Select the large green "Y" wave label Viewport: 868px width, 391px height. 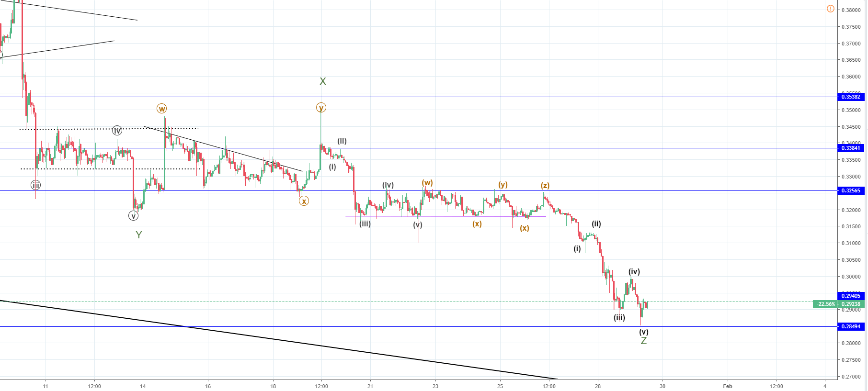tap(139, 235)
